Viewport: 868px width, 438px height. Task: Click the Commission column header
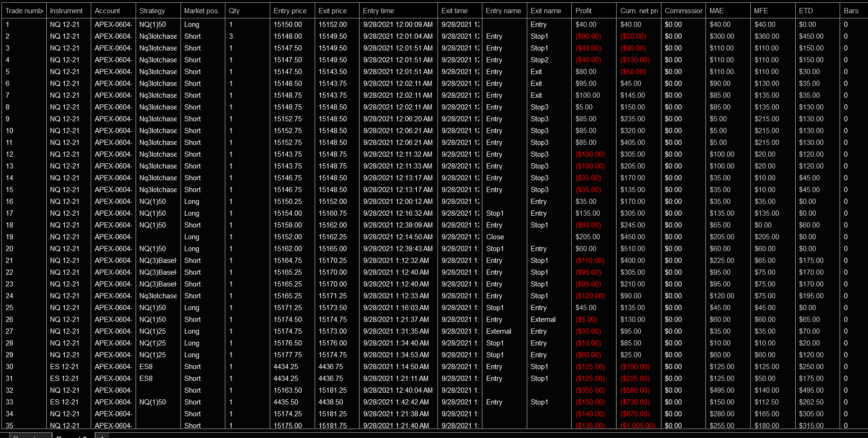click(x=683, y=10)
